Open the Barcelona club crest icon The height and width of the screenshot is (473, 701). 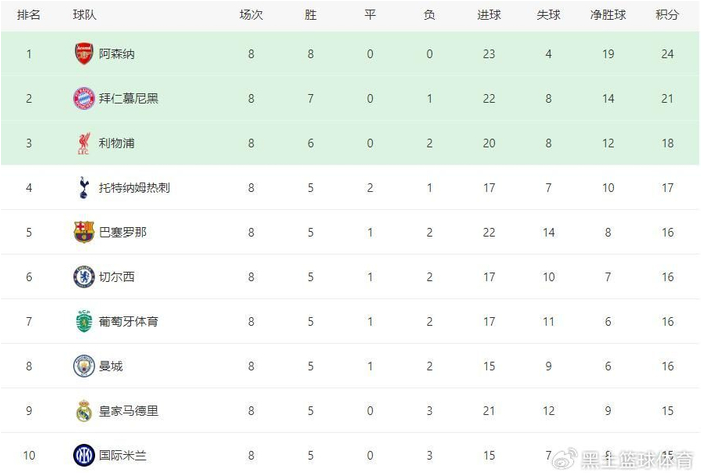(x=84, y=232)
